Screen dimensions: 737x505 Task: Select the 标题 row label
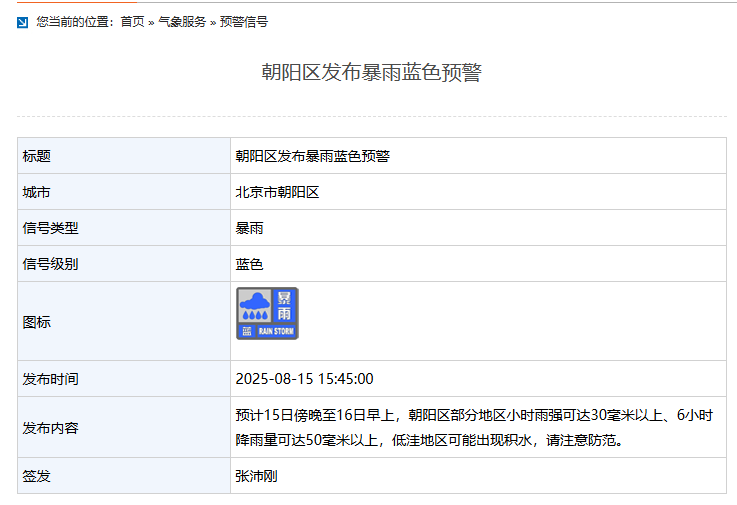(37, 156)
